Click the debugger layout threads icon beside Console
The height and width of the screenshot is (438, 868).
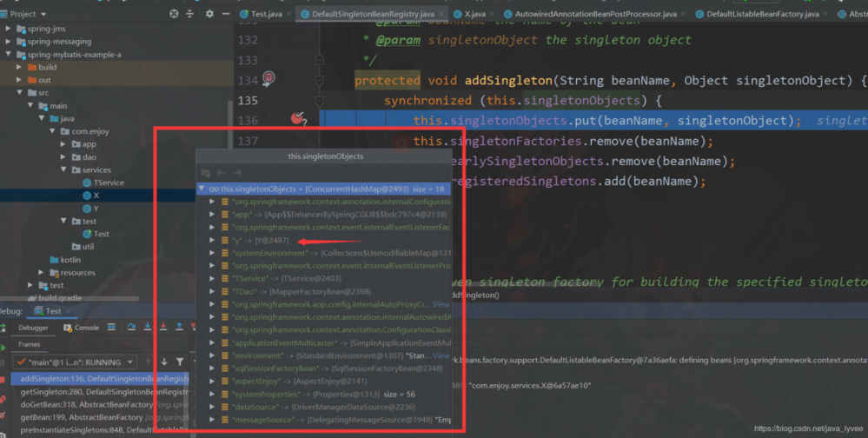pyautogui.click(x=111, y=328)
